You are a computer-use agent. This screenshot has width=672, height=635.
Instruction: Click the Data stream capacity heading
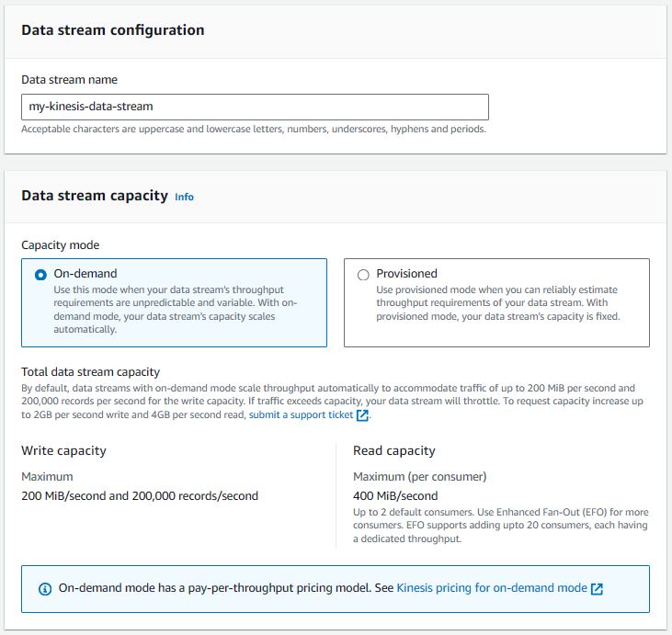(x=95, y=196)
